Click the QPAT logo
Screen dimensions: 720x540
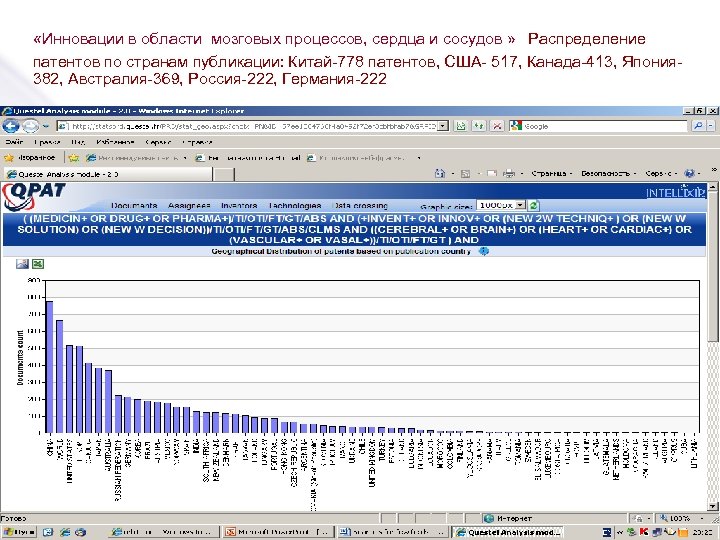(x=33, y=197)
